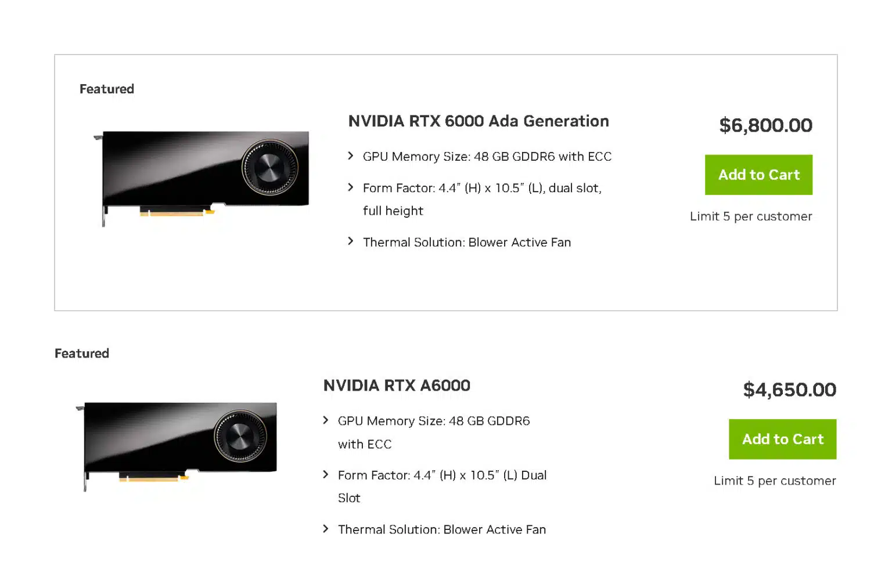Expand the GPU Memory Size spec for RTX 6000
This screenshot has width=892, height=588.
click(351, 156)
